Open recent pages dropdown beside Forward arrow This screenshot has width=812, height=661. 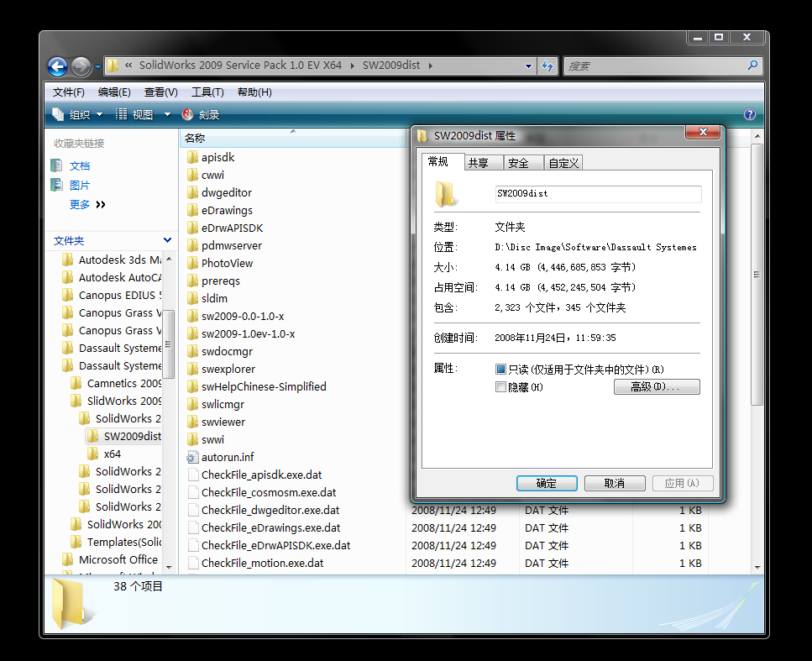coord(97,67)
